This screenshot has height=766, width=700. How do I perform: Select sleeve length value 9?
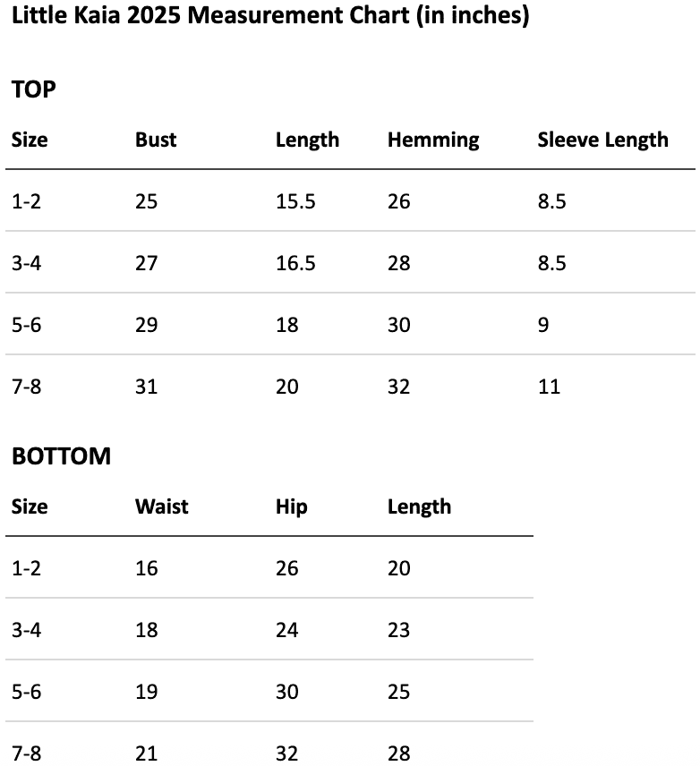[x=543, y=325]
